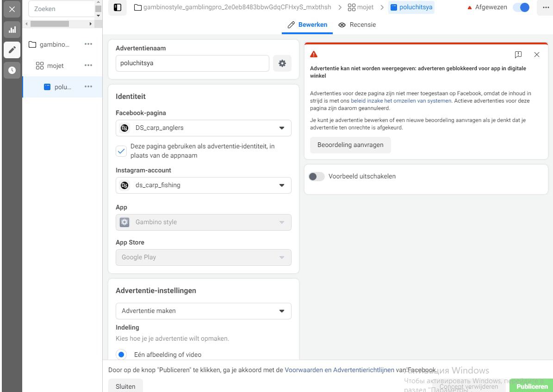Switch to the Recensie tab
Image resolution: width=553 pixels, height=392 pixels.
pos(357,24)
